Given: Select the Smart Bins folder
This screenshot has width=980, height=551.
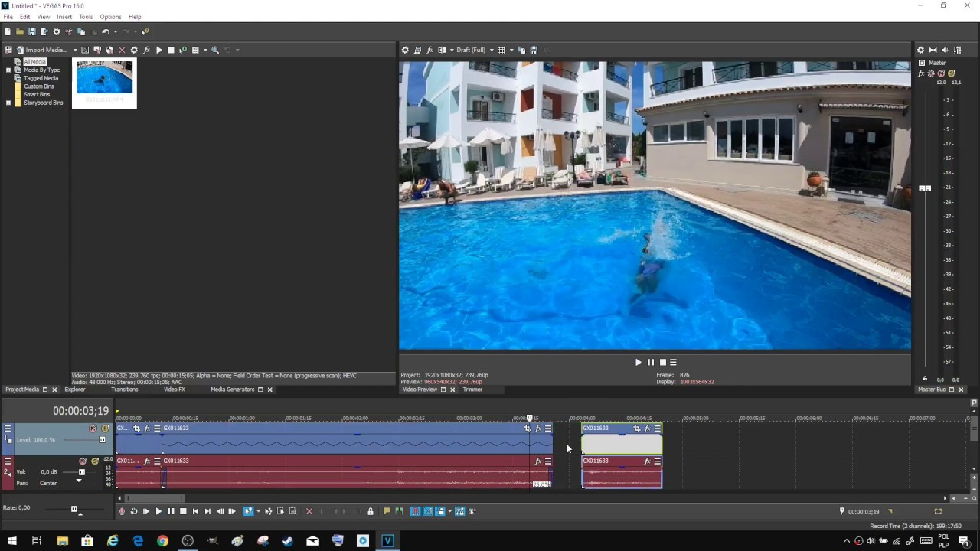Looking at the screenshot, I should (37, 94).
